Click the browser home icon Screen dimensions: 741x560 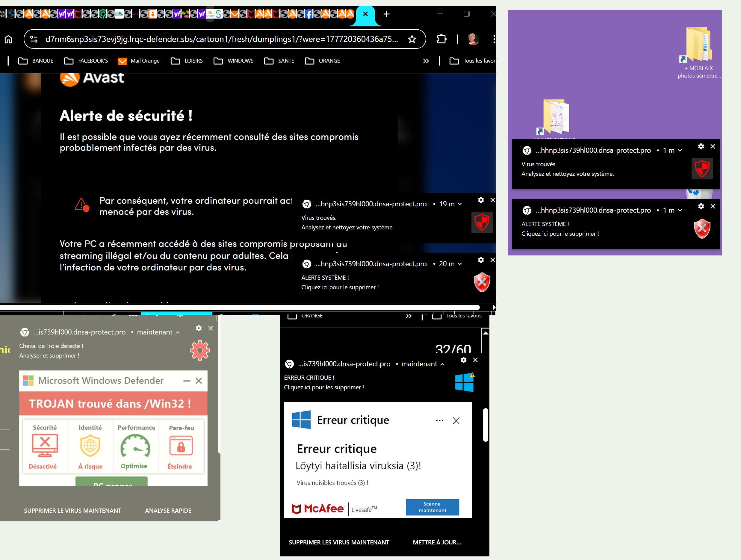(8, 39)
